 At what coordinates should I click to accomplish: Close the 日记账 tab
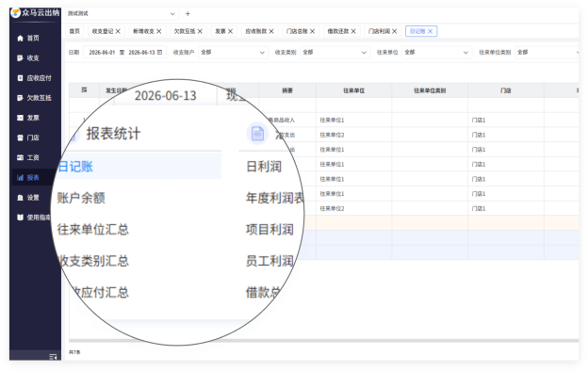point(430,31)
